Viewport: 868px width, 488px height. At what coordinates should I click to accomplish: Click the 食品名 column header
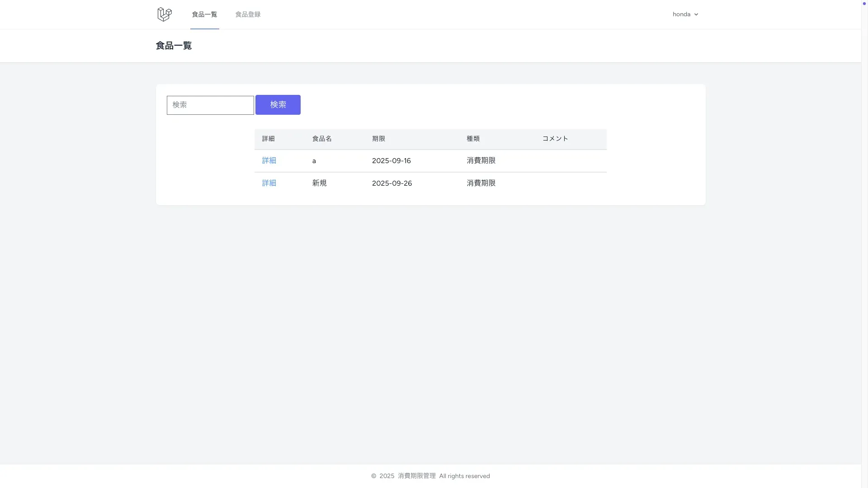coord(322,139)
